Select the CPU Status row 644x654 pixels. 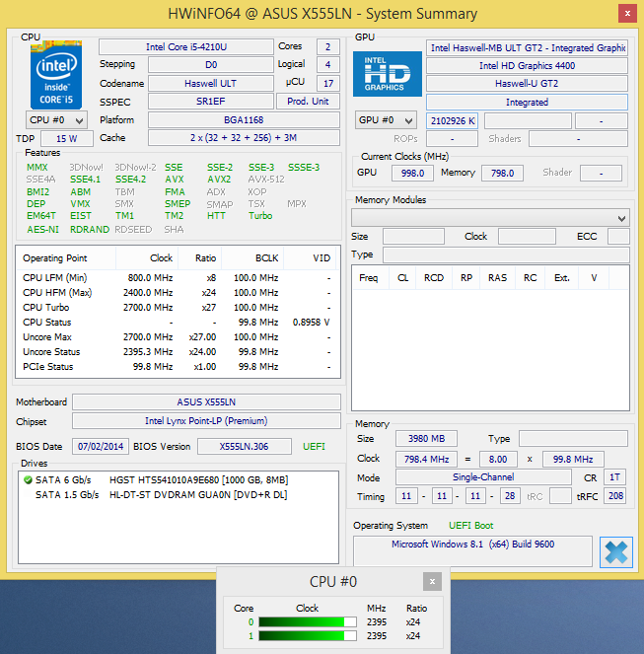(x=178, y=323)
